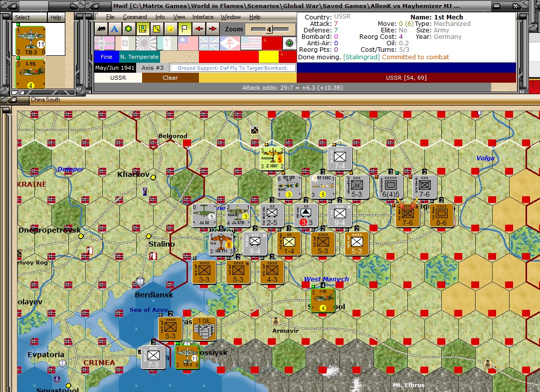The image size is (540, 392).
Task: Click the 1 OIL barrels counter
Action: (204, 329)
